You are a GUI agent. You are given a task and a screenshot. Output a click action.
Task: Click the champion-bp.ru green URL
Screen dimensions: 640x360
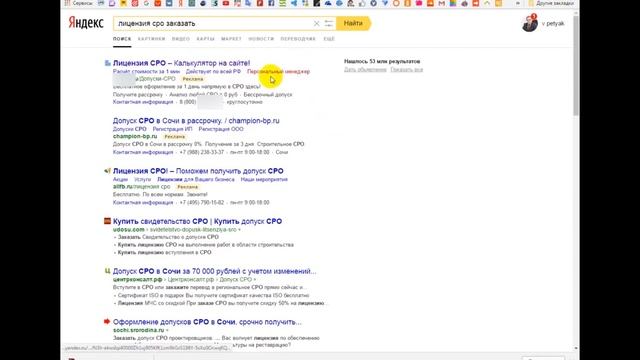click(135, 136)
